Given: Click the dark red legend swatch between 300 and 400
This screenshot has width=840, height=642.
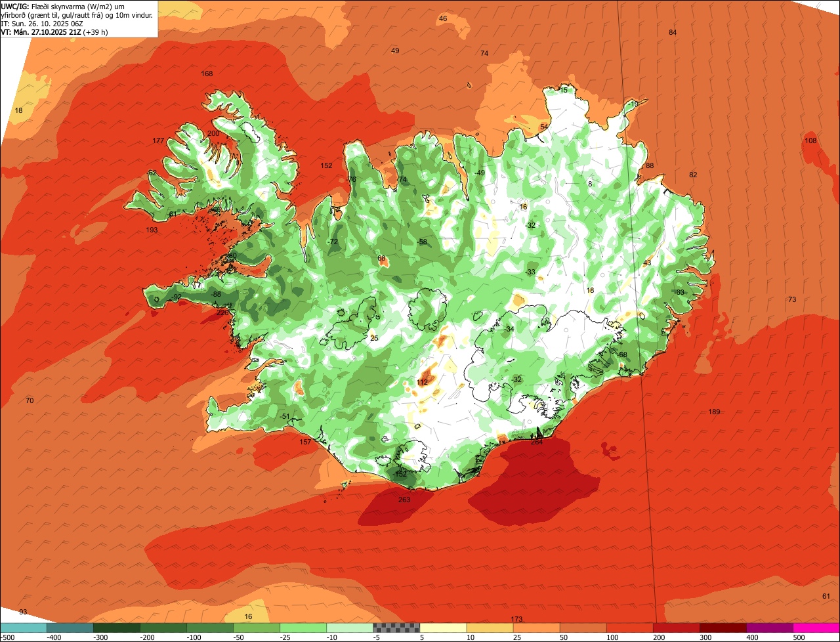Looking at the screenshot, I should [x=723, y=628].
